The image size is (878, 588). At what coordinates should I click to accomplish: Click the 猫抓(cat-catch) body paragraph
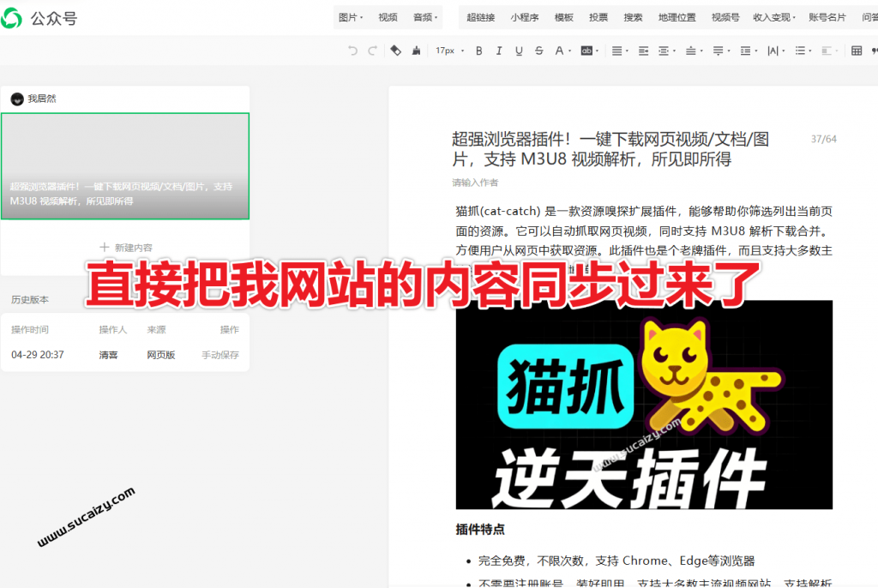click(644, 231)
